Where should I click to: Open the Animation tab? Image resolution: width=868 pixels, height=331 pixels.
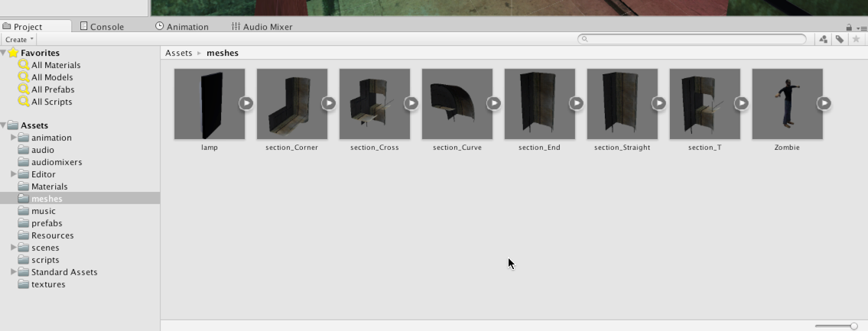(182, 27)
